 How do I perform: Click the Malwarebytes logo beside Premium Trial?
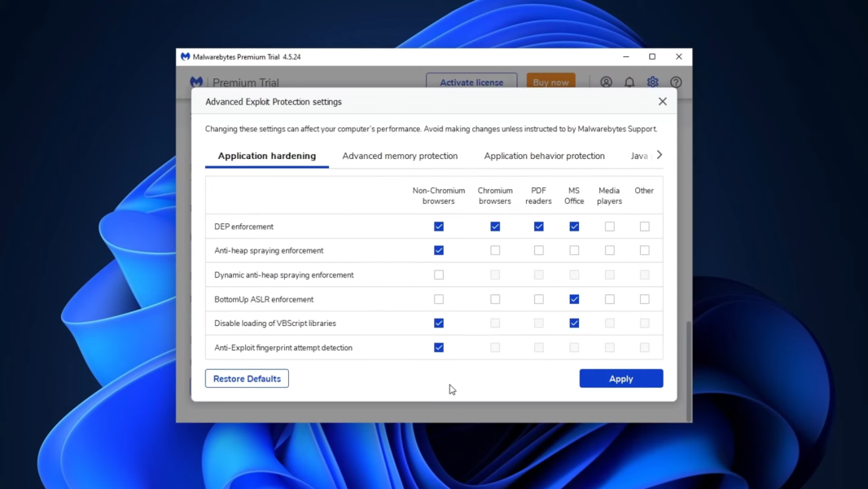point(196,82)
